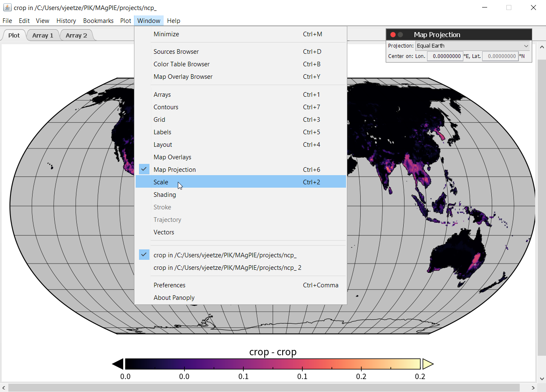Click the red close dot on Map Projection panel
This screenshot has height=392, width=546.
pos(393,35)
